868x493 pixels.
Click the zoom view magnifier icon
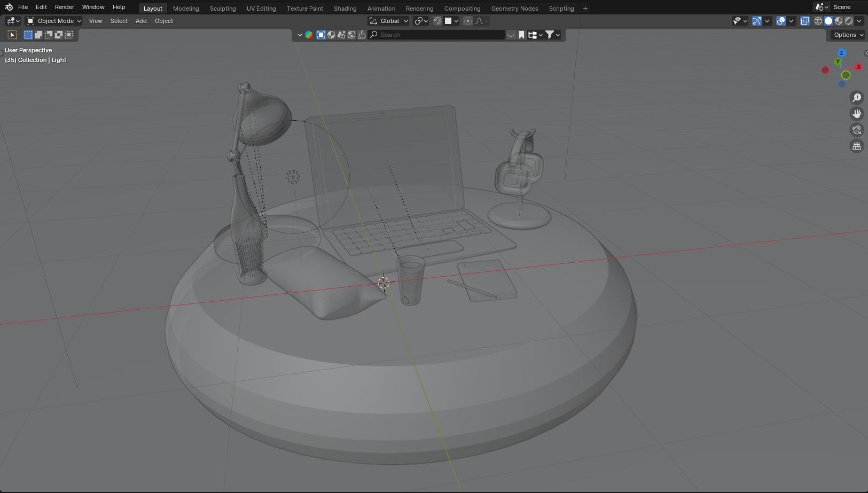[857, 98]
